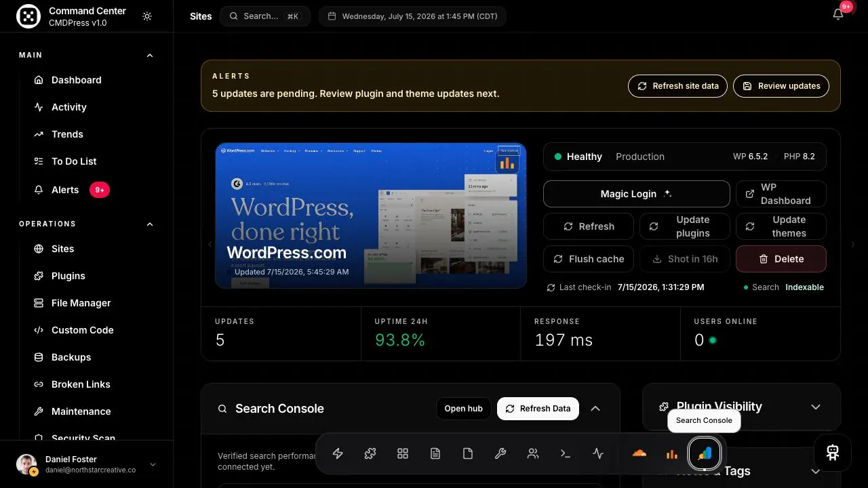Click Review updates button
This screenshot has width=868, height=488.
coord(781,86)
